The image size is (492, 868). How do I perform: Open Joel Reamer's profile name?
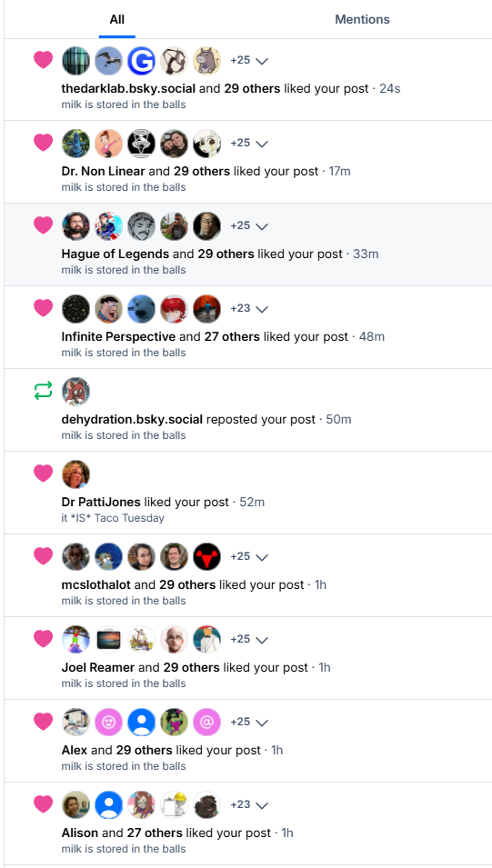[98, 668]
